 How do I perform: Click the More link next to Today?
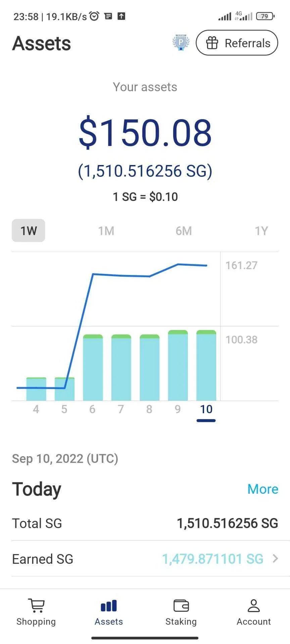tap(263, 489)
